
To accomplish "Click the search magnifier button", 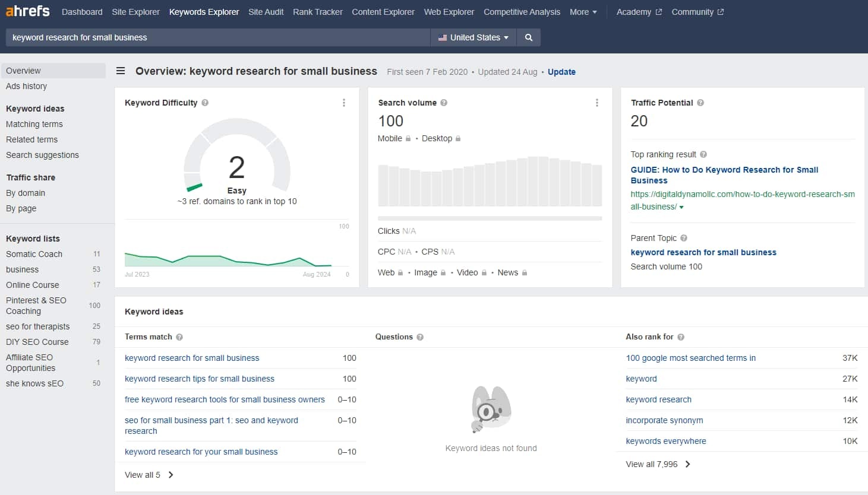I will point(529,37).
